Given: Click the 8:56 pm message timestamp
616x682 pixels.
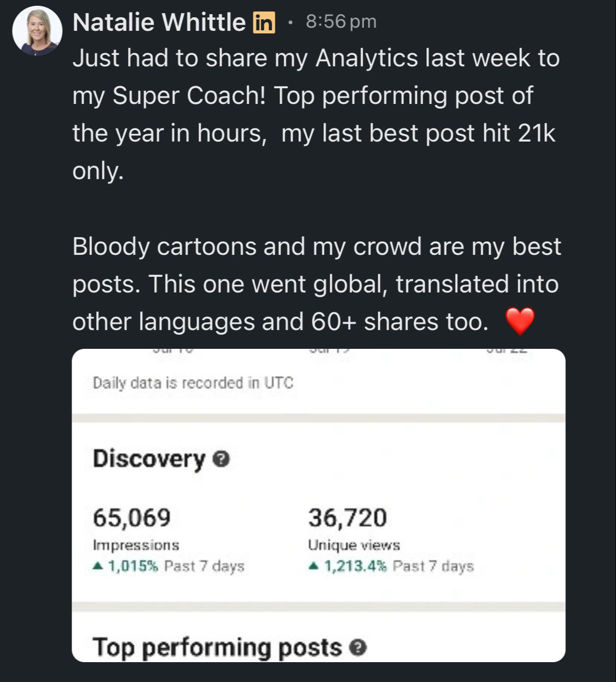Looking at the screenshot, I should [x=341, y=21].
